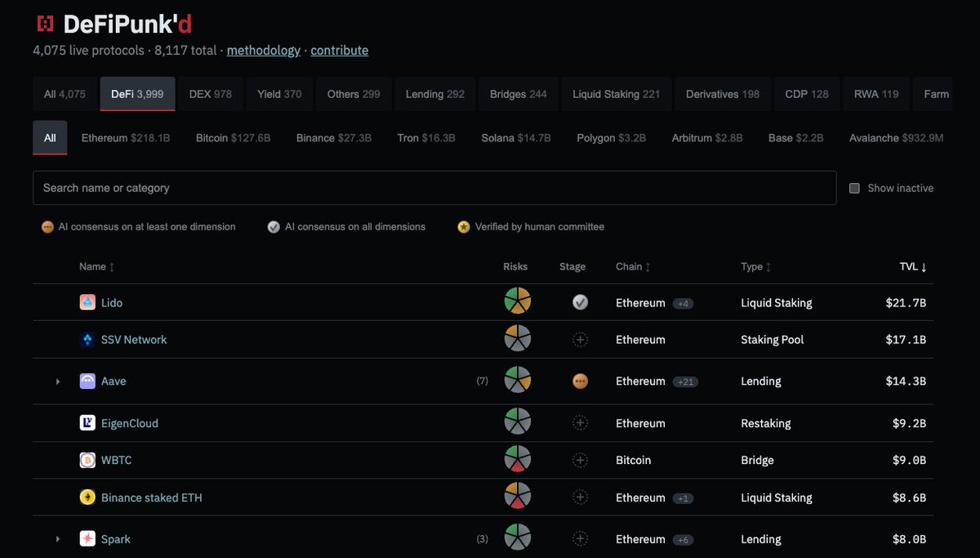The height and width of the screenshot is (558, 980).
Task: Open the SSV Network protocol link
Action: [x=134, y=340]
